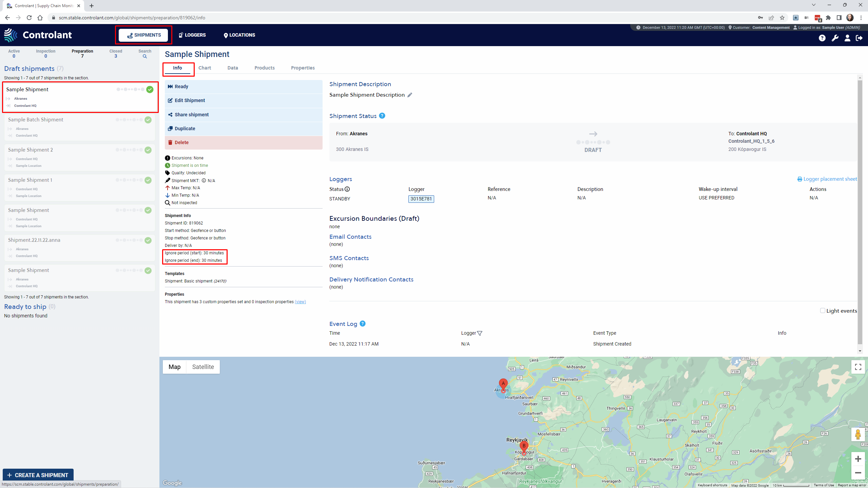Click the Logger filter funnel icon

(x=480, y=333)
